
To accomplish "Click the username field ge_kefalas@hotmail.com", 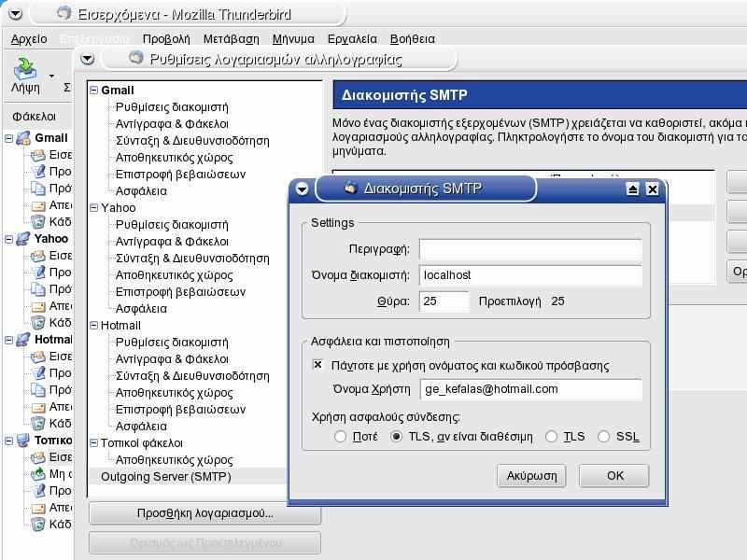I will click(530, 389).
